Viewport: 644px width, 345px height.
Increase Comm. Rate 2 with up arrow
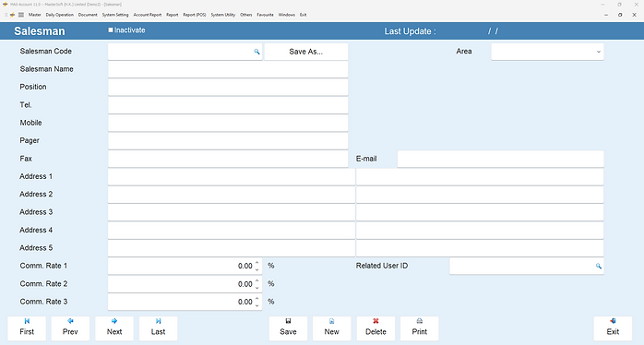coord(257,280)
